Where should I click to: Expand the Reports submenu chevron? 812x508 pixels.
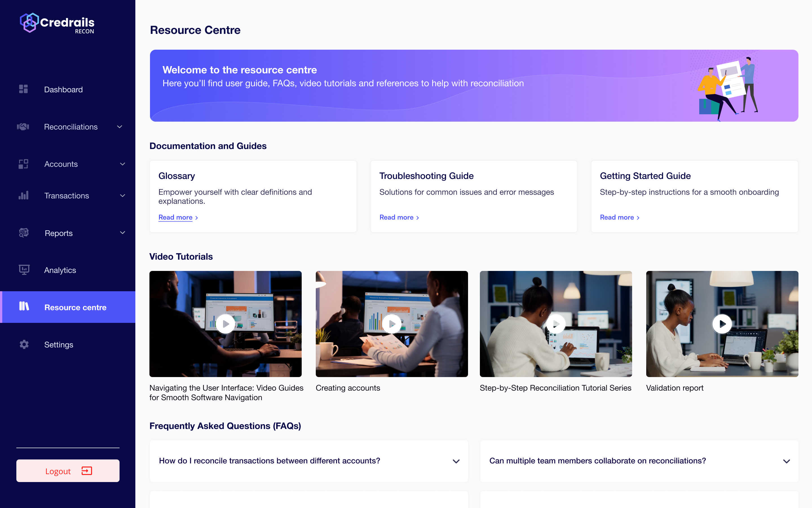coord(122,233)
